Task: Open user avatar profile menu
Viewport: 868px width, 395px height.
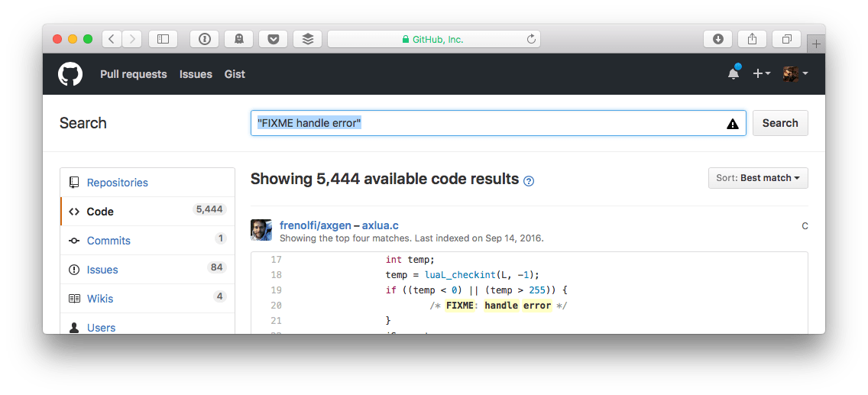Action: point(795,73)
